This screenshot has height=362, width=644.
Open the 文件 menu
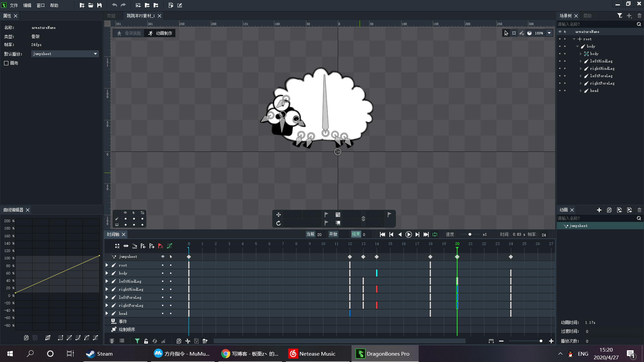[14, 5]
